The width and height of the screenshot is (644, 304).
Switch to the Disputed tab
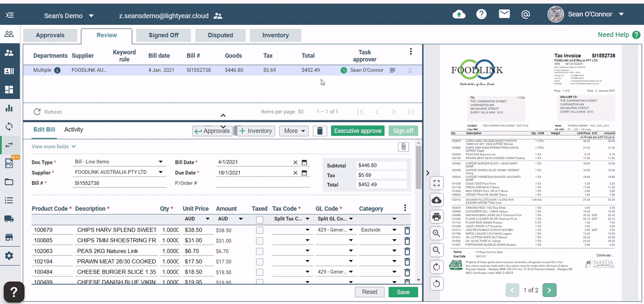point(220,35)
